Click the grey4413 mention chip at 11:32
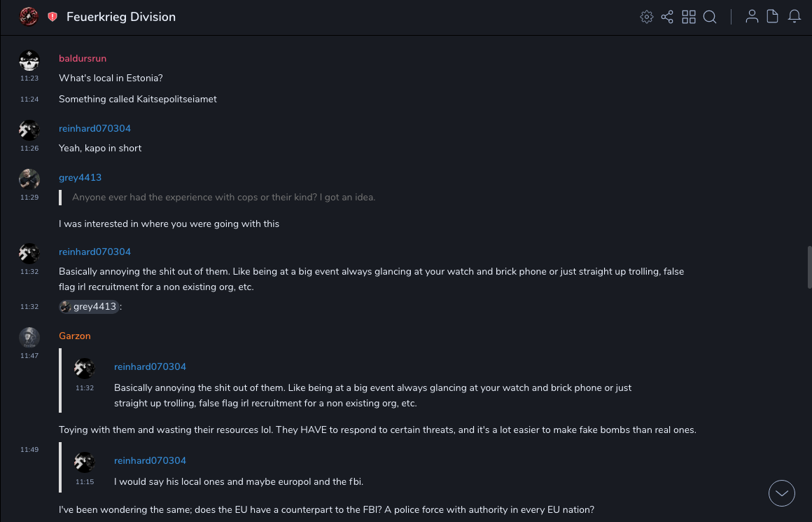Viewport: 812px width, 522px height. (89, 306)
